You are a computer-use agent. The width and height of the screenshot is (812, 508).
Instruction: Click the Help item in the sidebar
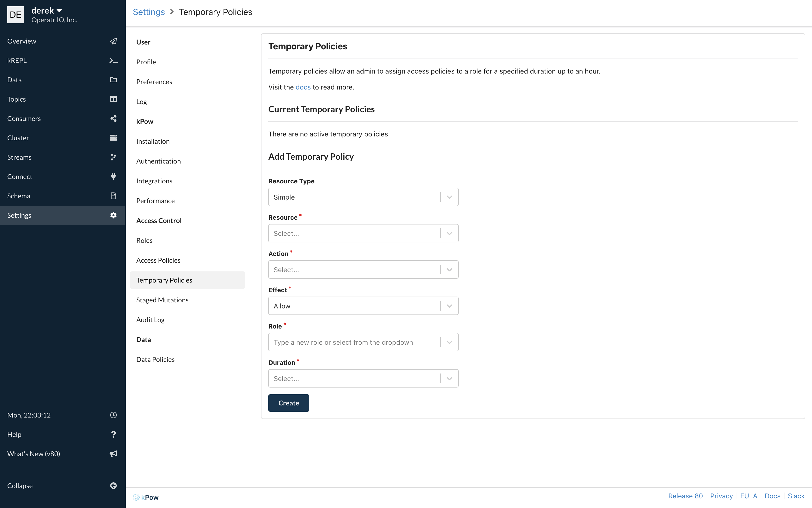point(63,434)
